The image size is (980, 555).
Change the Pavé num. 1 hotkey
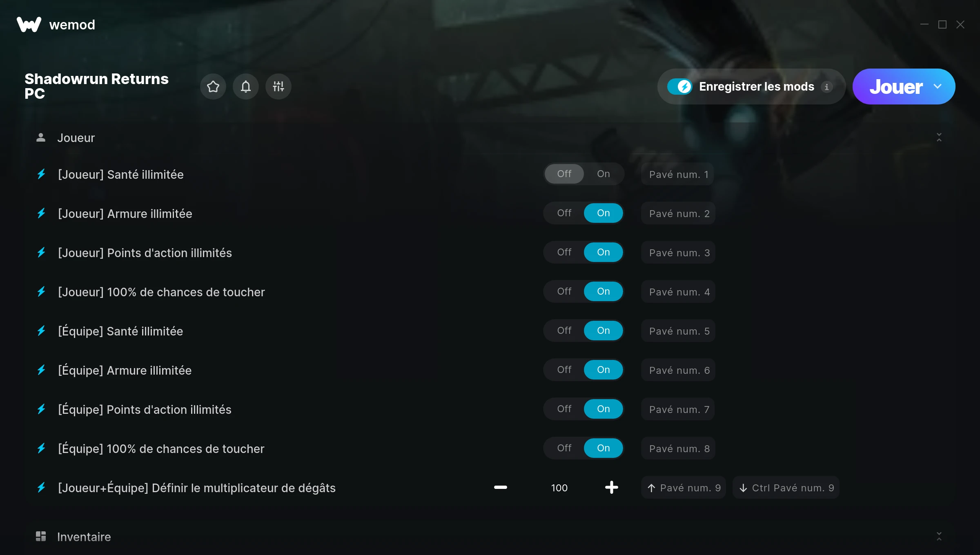[x=678, y=174]
